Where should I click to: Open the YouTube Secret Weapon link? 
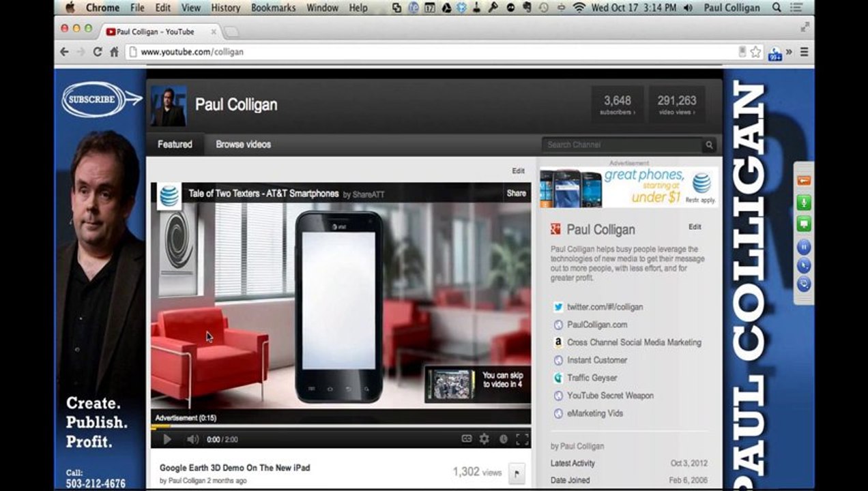(x=610, y=396)
